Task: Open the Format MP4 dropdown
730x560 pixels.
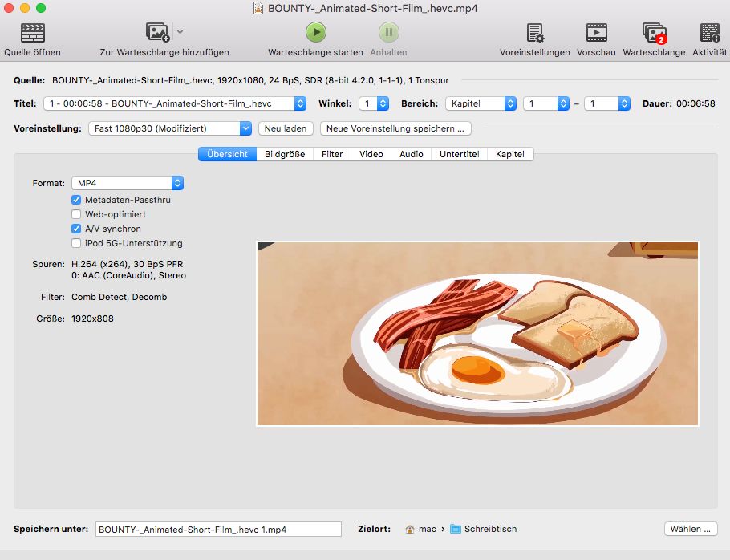Action: pos(128,183)
